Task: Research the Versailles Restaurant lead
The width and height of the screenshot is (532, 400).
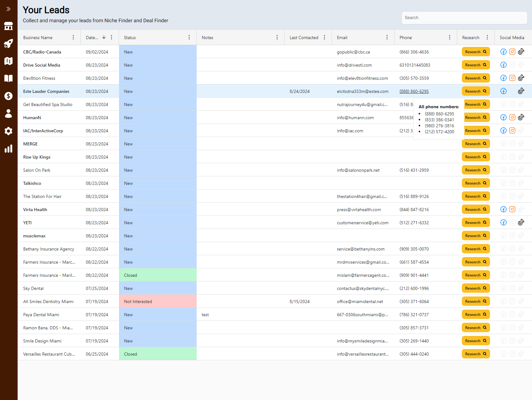Action: pos(476,354)
